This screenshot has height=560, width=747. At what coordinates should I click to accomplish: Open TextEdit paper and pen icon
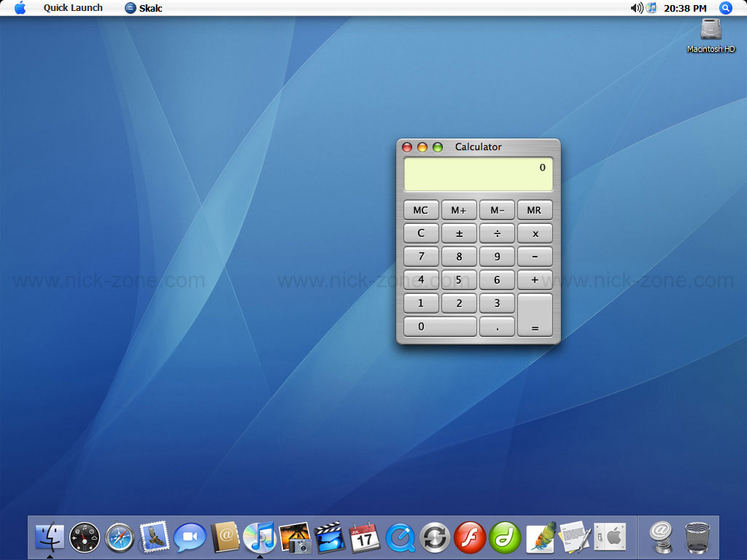(576, 537)
